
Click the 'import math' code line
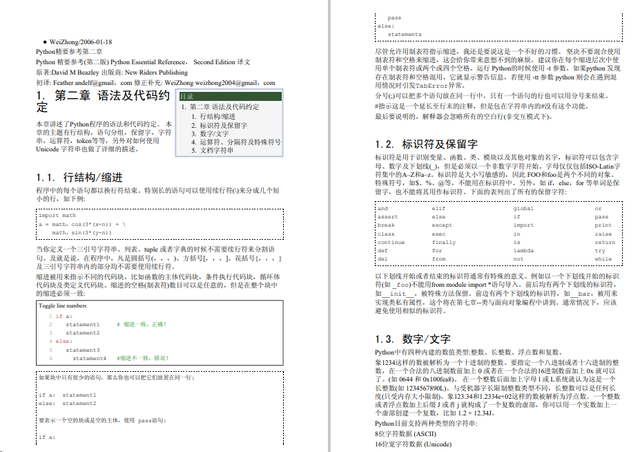(57, 215)
